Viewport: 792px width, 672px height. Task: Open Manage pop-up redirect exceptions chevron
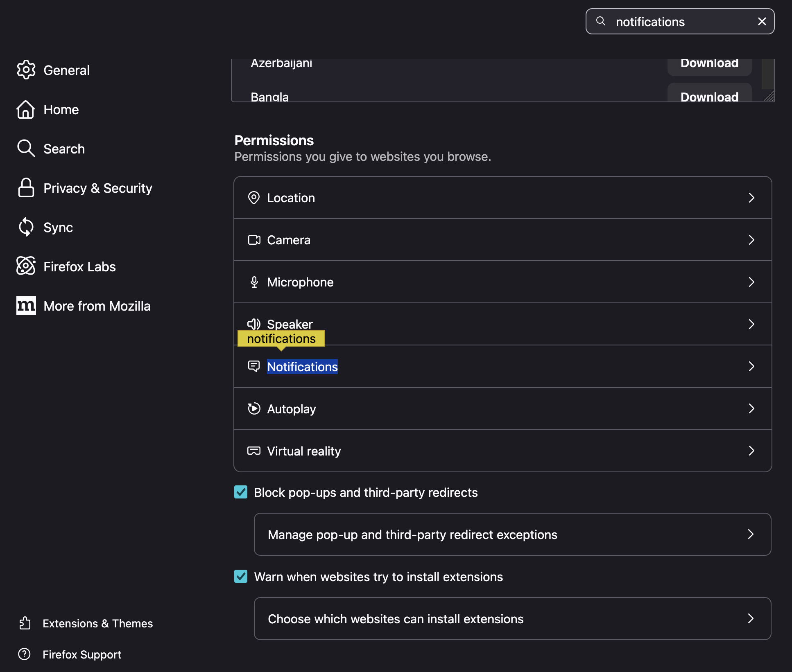750,534
